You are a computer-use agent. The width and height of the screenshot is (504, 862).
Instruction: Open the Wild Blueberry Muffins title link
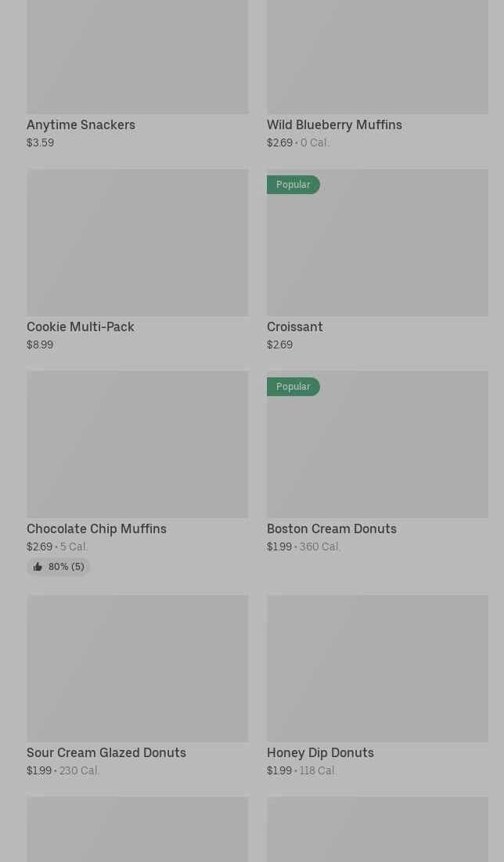(x=334, y=124)
